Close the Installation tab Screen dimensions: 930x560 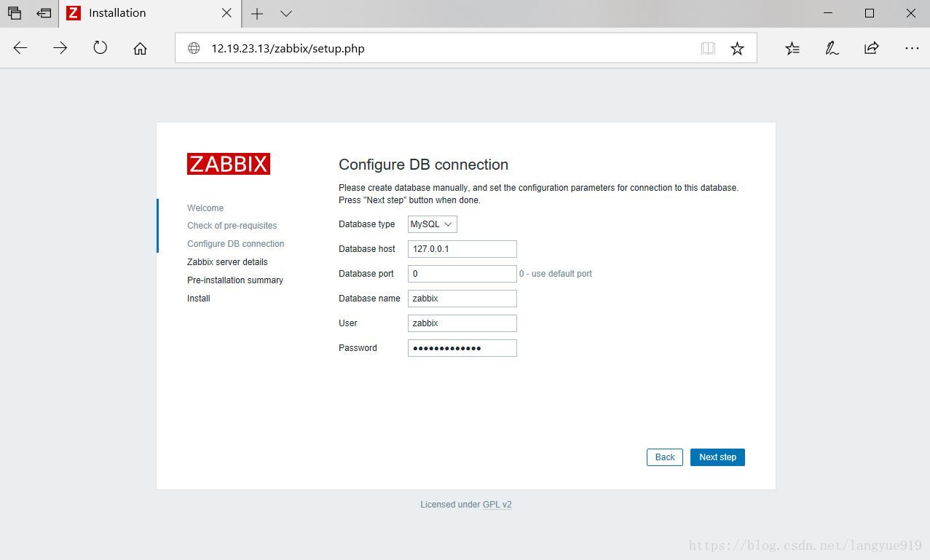pos(226,13)
